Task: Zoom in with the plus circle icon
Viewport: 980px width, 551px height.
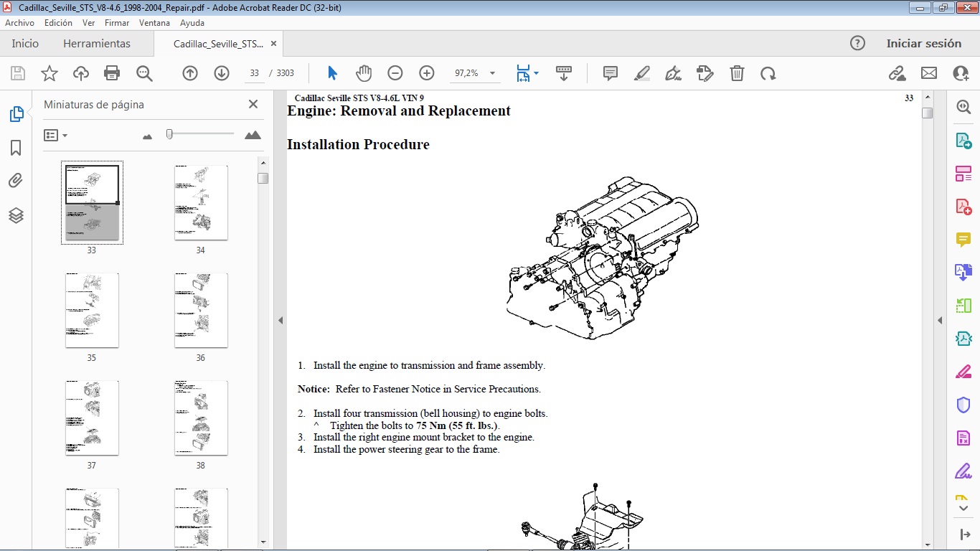Action: point(427,73)
